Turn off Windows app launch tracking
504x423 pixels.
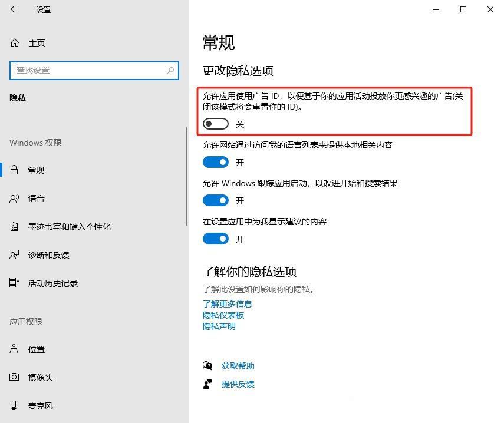pos(215,200)
